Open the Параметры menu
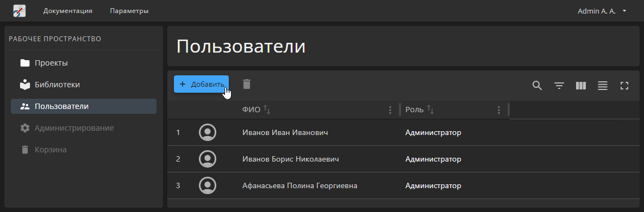The image size is (644, 212). [x=129, y=11]
